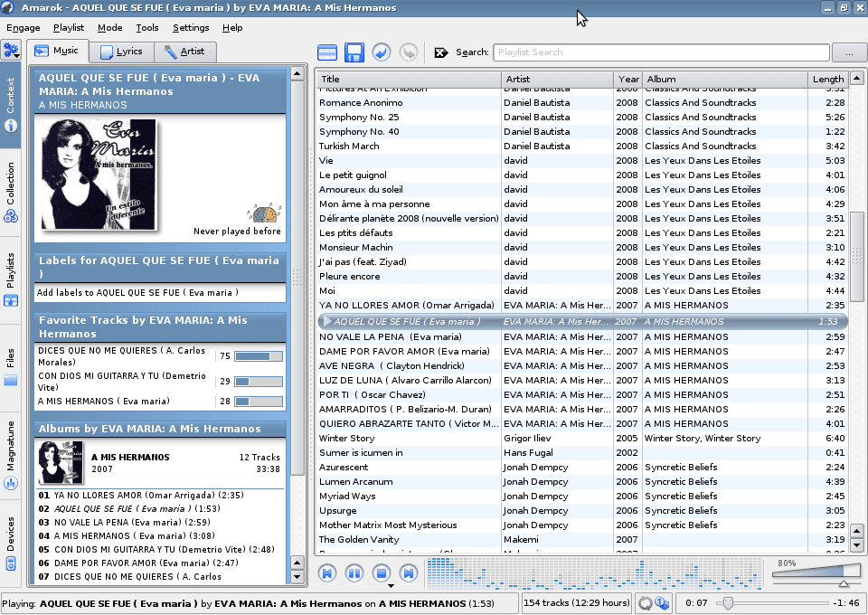Image resolution: width=868 pixels, height=615 pixels.
Task: Toggle random mode icon in status bar
Action: pos(661,603)
